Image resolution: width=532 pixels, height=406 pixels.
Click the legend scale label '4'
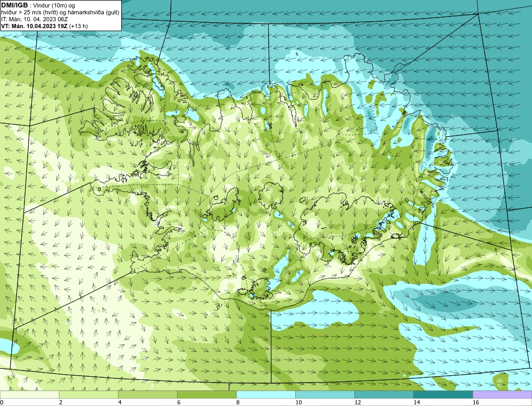pyautogui.click(x=120, y=402)
